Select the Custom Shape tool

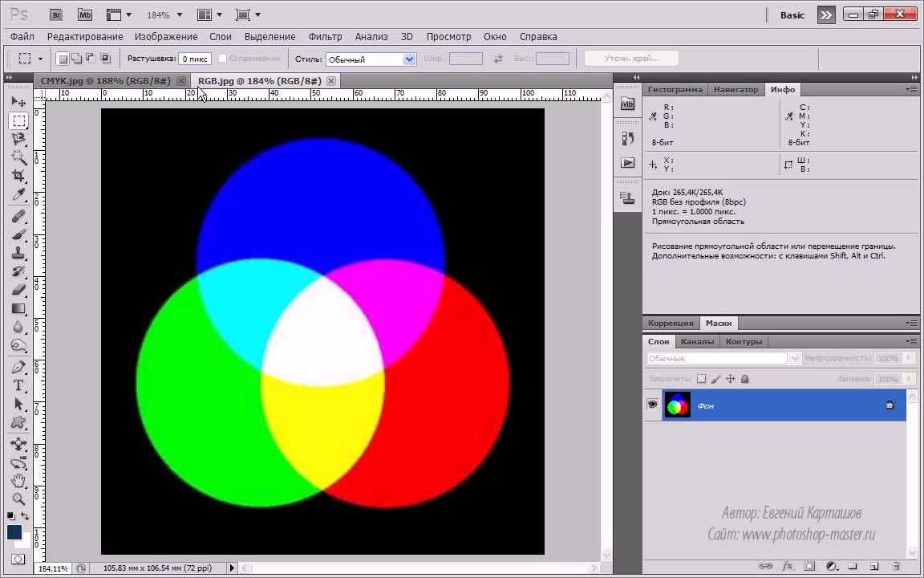(x=18, y=422)
